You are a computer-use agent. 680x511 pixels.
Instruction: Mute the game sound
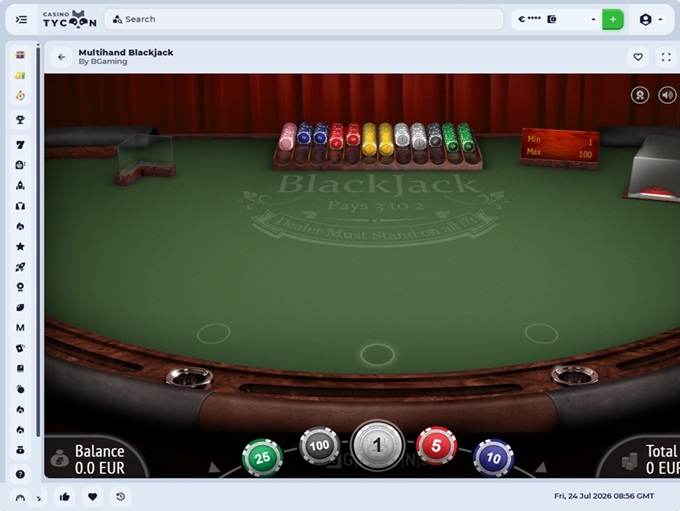click(667, 95)
